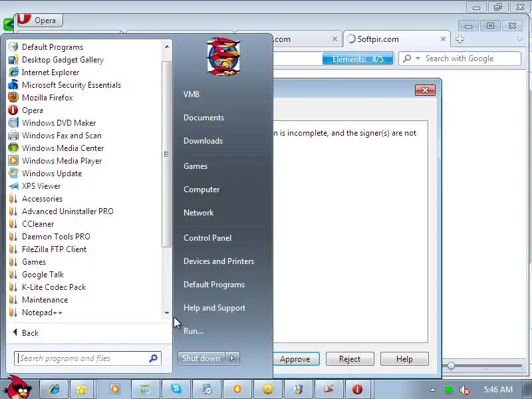
Task: Open the Run... dialog
Action: tap(194, 331)
